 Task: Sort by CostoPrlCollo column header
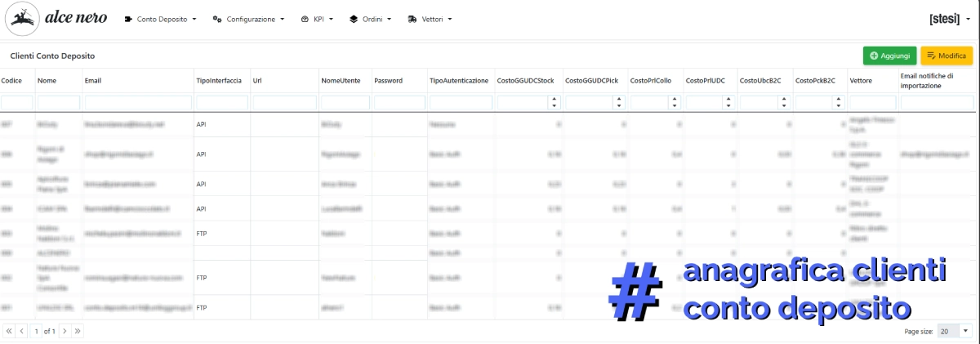point(651,81)
